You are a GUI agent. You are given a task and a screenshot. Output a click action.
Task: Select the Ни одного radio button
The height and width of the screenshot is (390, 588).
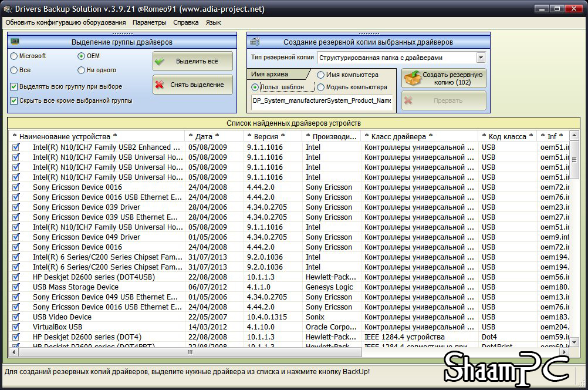tap(82, 70)
